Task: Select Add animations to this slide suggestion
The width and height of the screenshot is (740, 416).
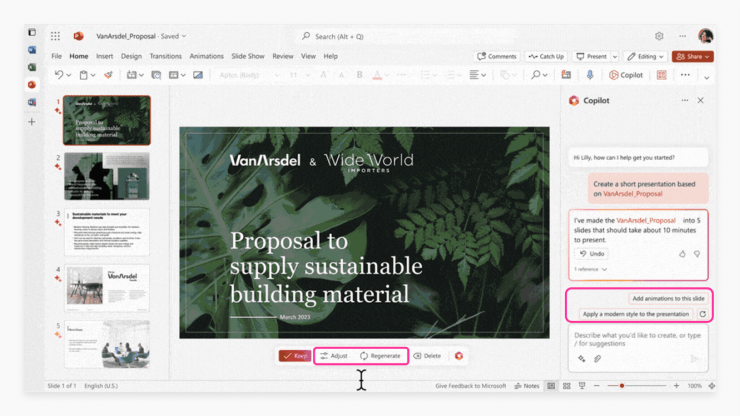Action: click(x=668, y=298)
